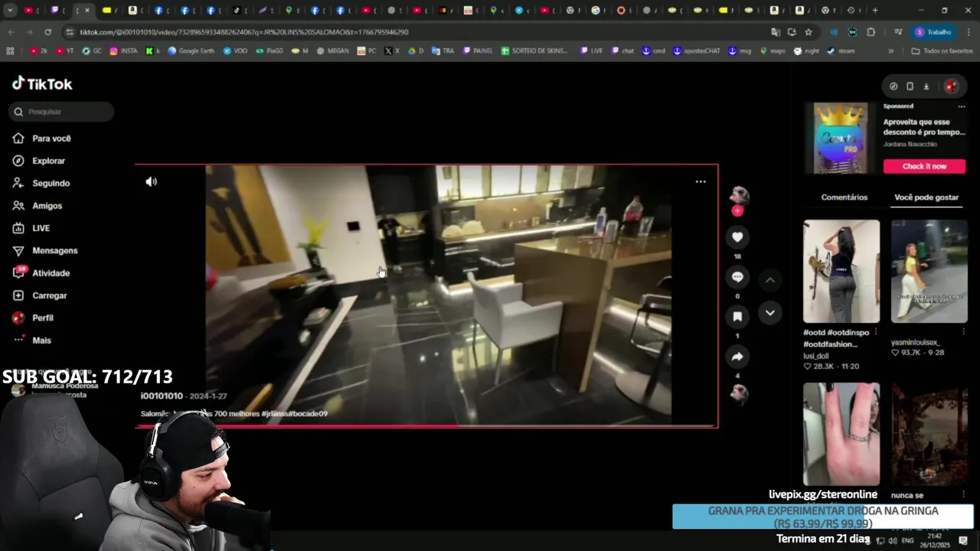Open comments via the speech bubble icon
Screen dimensions: 980x551
tap(737, 277)
